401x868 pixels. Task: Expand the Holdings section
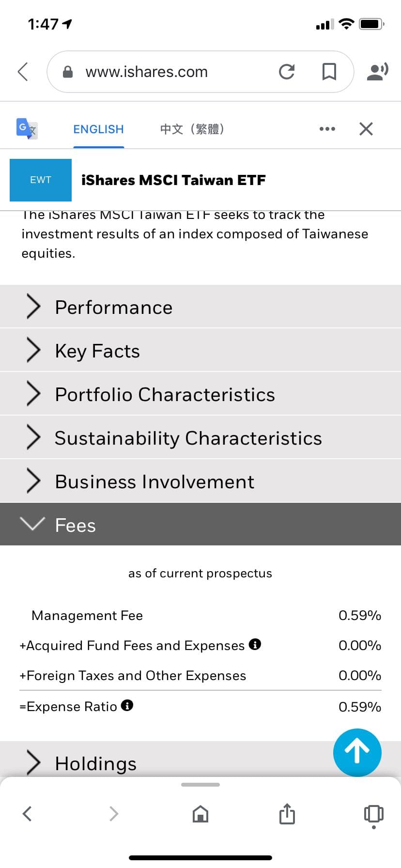pyautogui.click(x=96, y=763)
